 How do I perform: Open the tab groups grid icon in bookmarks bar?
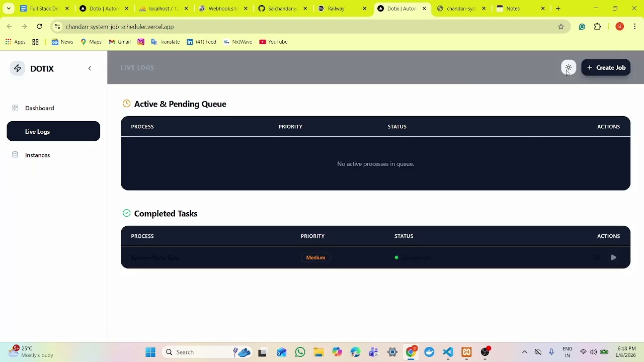coord(35,42)
